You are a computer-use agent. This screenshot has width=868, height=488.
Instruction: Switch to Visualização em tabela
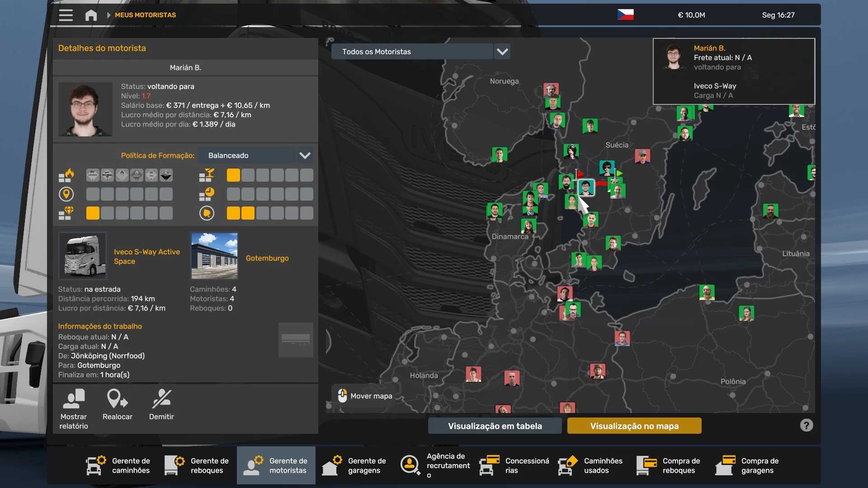pos(495,426)
